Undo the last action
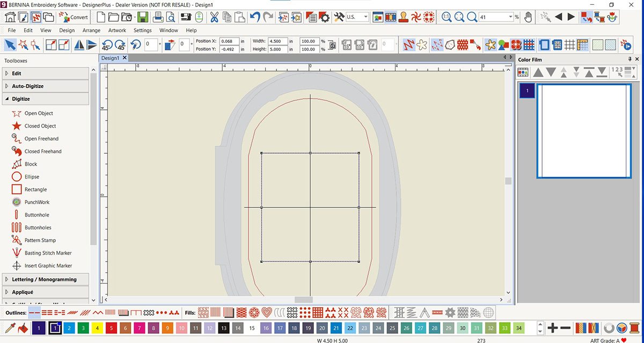The width and height of the screenshot is (644, 343). click(255, 17)
